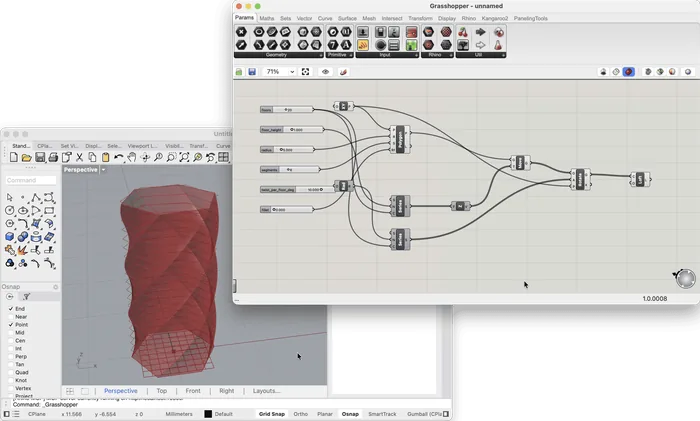Viewport: 700px width, 421px height.
Task: Click the twist_per_floor_deg number slider
Action: click(297, 189)
